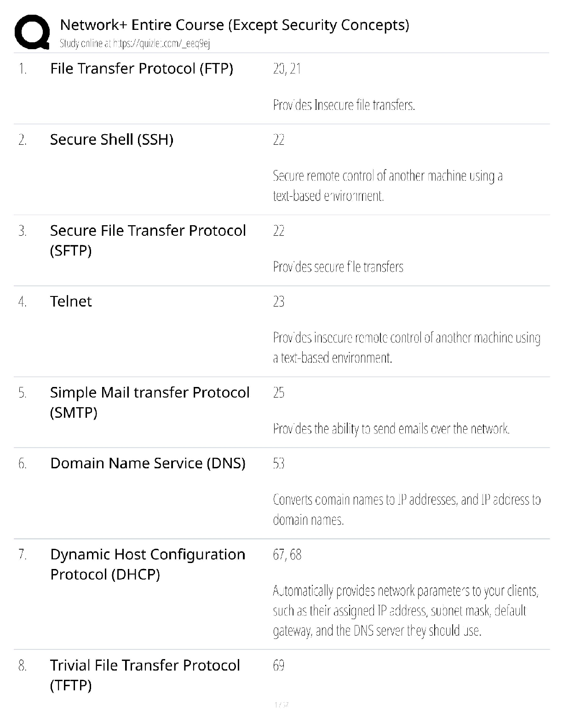
Task: Select Simple Mail transfer Protocol term
Action: pos(149,402)
